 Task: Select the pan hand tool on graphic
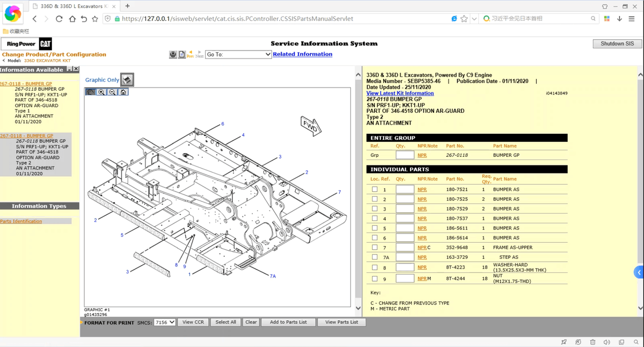point(91,92)
